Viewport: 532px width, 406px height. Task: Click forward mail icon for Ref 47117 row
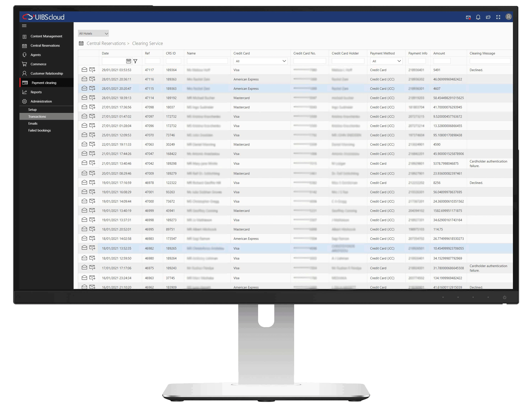click(x=92, y=70)
